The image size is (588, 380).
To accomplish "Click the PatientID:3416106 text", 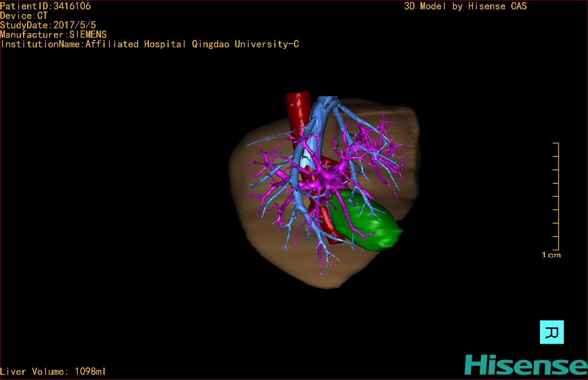I will coord(45,6).
